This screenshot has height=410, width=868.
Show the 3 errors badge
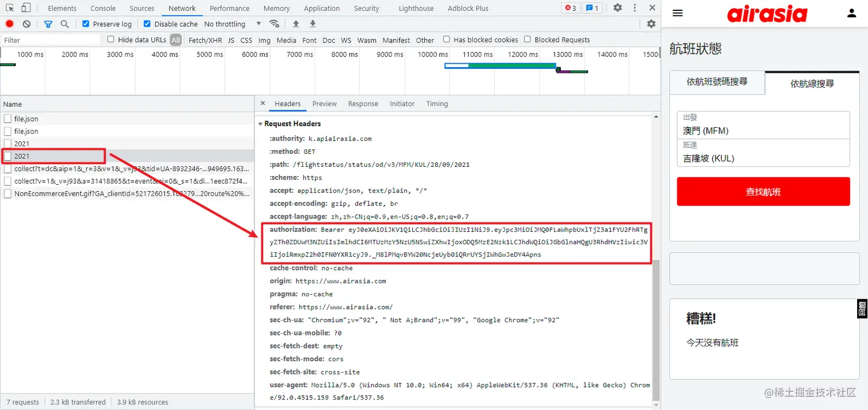570,8
